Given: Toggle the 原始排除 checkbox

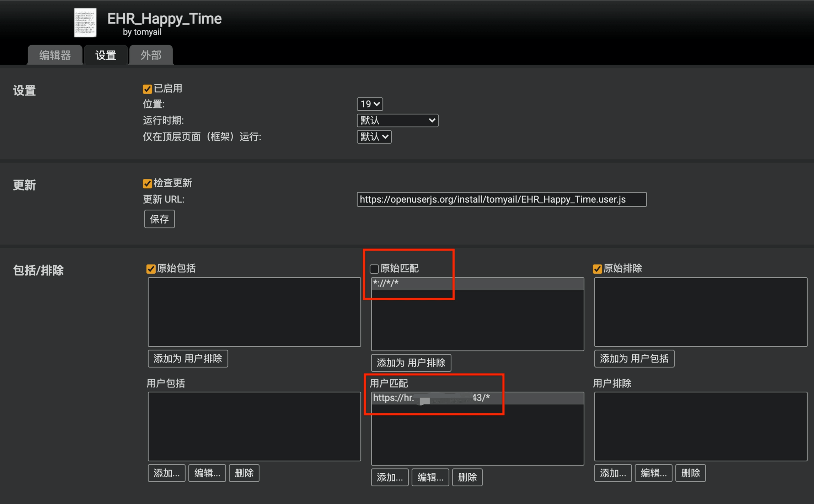Looking at the screenshot, I should pos(597,269).
